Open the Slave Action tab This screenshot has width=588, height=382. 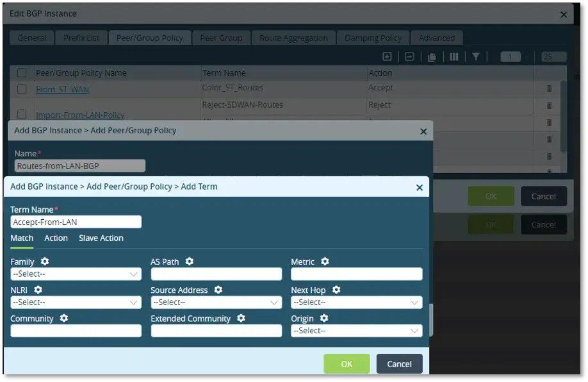[x=101, y=238]
